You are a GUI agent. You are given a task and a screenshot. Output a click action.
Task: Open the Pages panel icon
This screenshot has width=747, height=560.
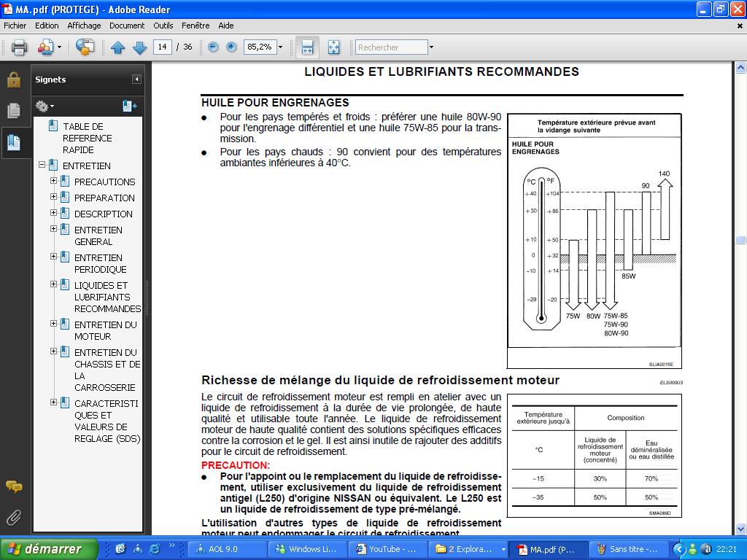point(13,111)
